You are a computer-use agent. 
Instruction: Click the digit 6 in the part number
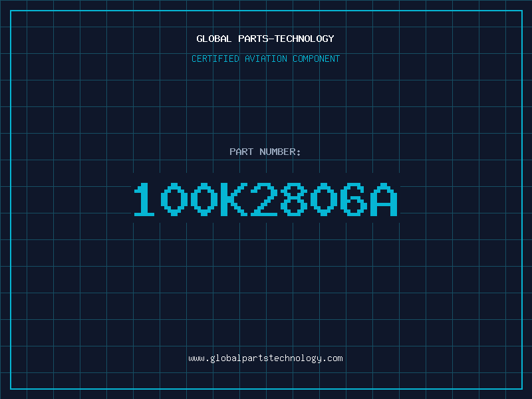354,199
